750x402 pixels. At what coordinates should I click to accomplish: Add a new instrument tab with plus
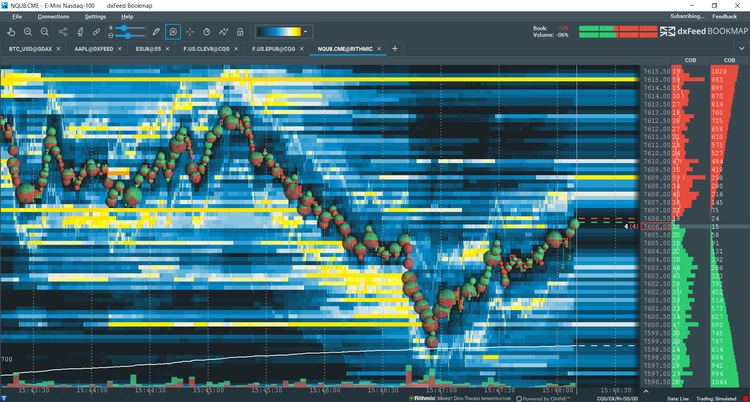[395, 49]
